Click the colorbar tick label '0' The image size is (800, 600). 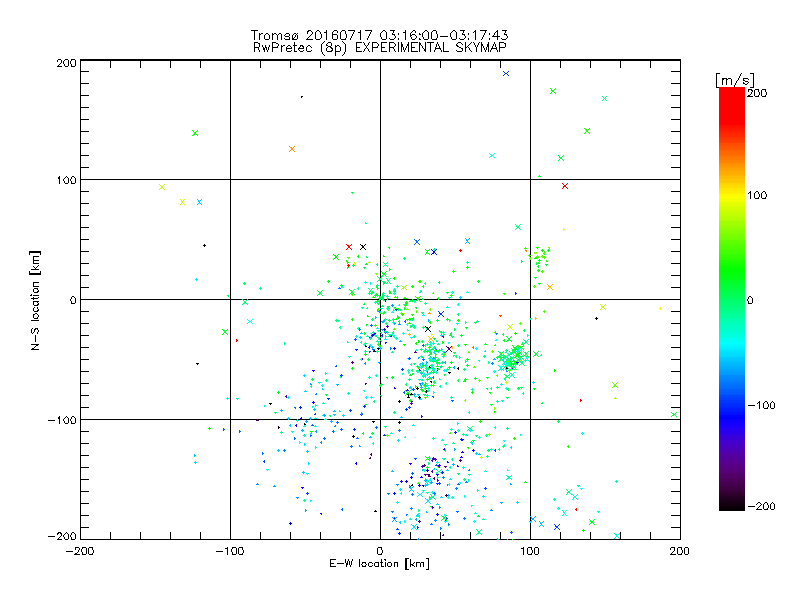(x=750, y=300)
